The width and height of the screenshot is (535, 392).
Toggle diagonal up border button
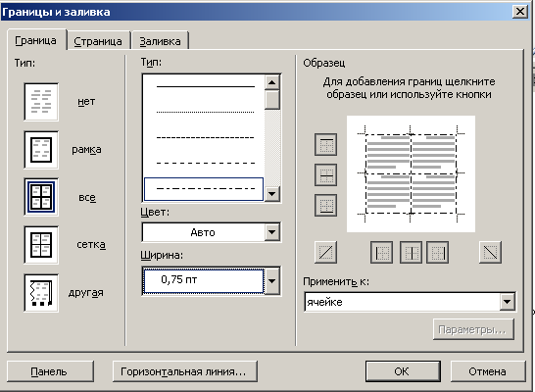(326, 253)
